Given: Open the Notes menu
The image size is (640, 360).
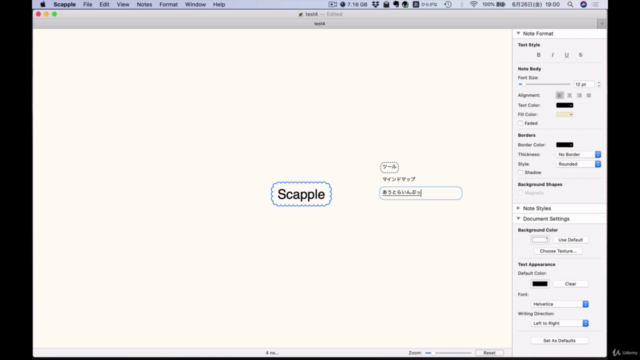Looking at the screenshot, I should [144, 4].
